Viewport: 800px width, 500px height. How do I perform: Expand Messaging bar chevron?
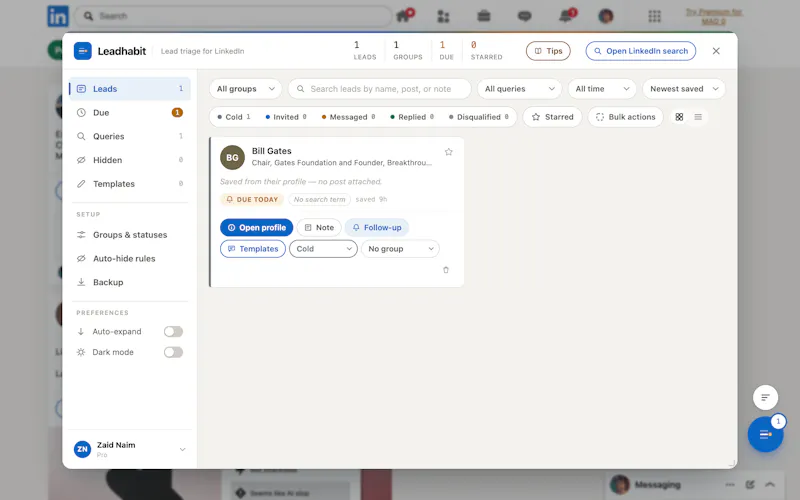pyautogui.click(x=770, y=485)
